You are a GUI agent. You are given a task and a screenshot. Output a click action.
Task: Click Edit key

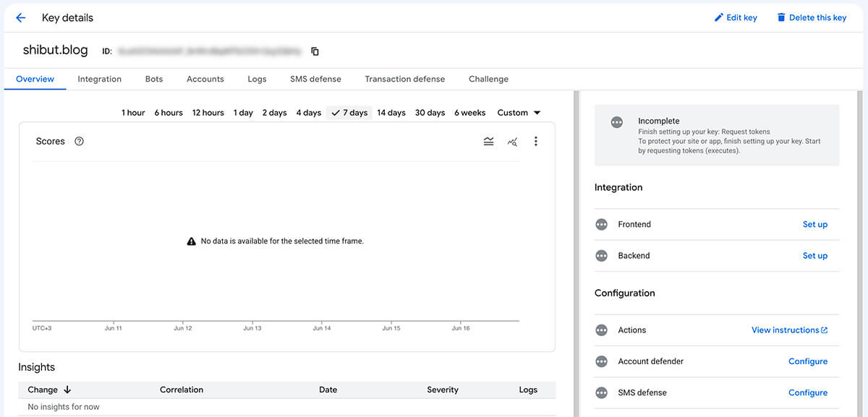736,17
